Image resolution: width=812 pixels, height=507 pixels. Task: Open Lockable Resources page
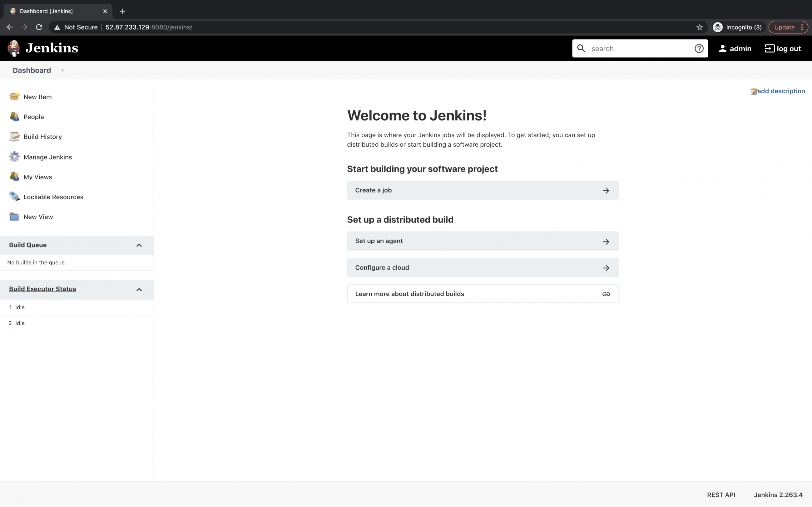tap(53, 197)
